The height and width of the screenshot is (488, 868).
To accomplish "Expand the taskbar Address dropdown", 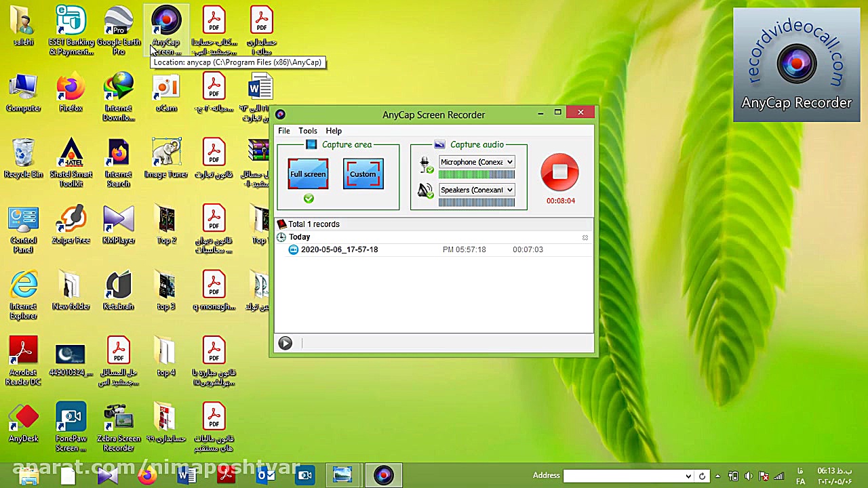I will (x=688, y=476).
